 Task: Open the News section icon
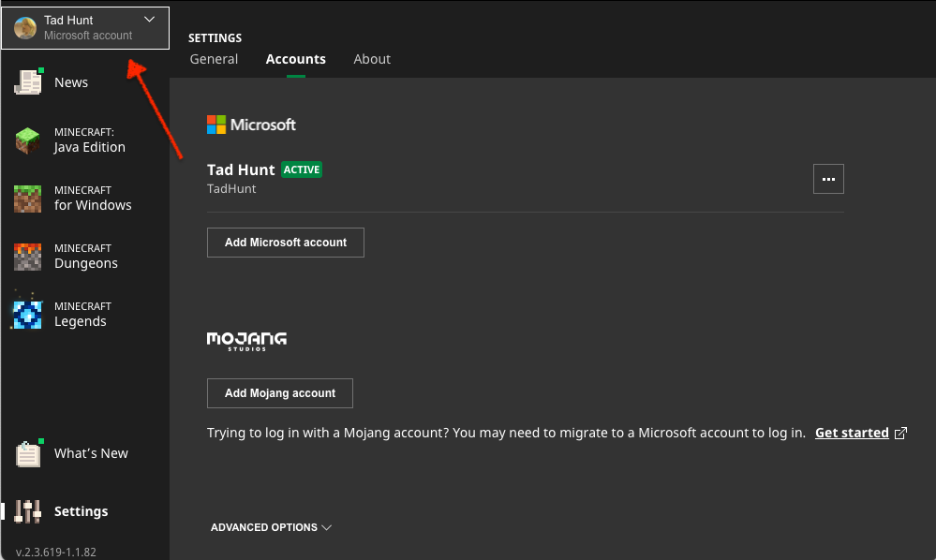coord(29,82)
